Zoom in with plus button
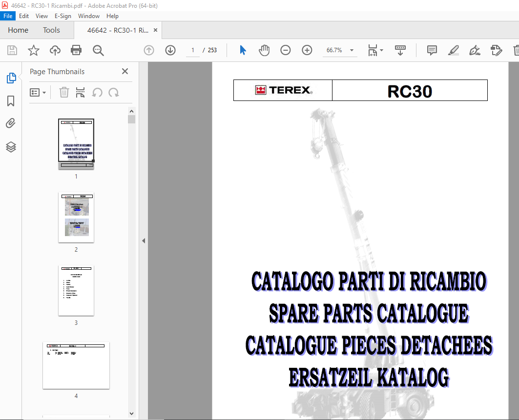 click(307, 50)
